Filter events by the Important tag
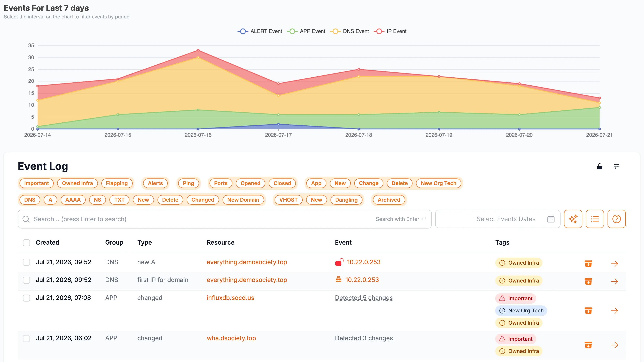 pos(36,183)
